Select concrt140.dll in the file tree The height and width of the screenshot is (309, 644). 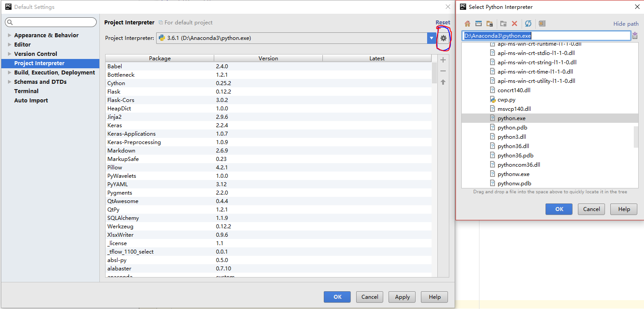[x=514, y=90]
